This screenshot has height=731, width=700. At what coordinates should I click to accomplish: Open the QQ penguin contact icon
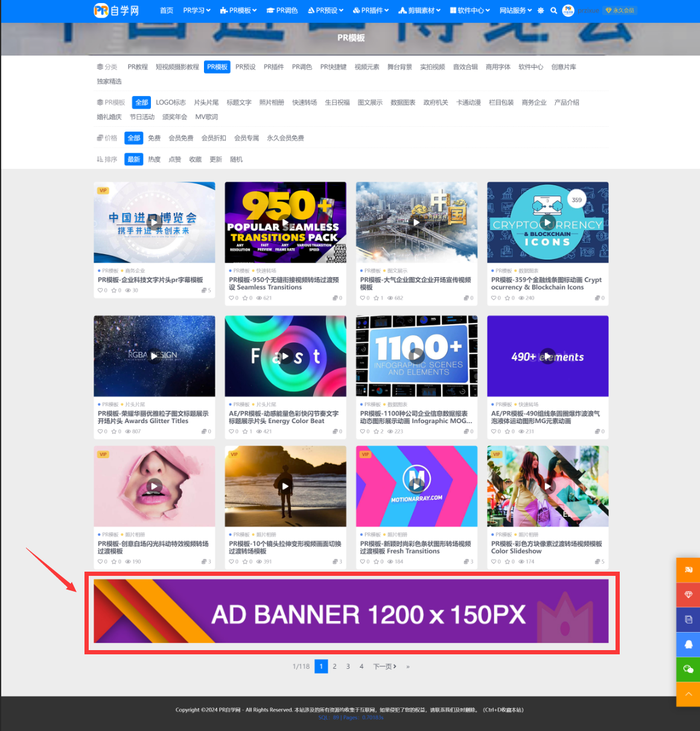pos(688,644)
